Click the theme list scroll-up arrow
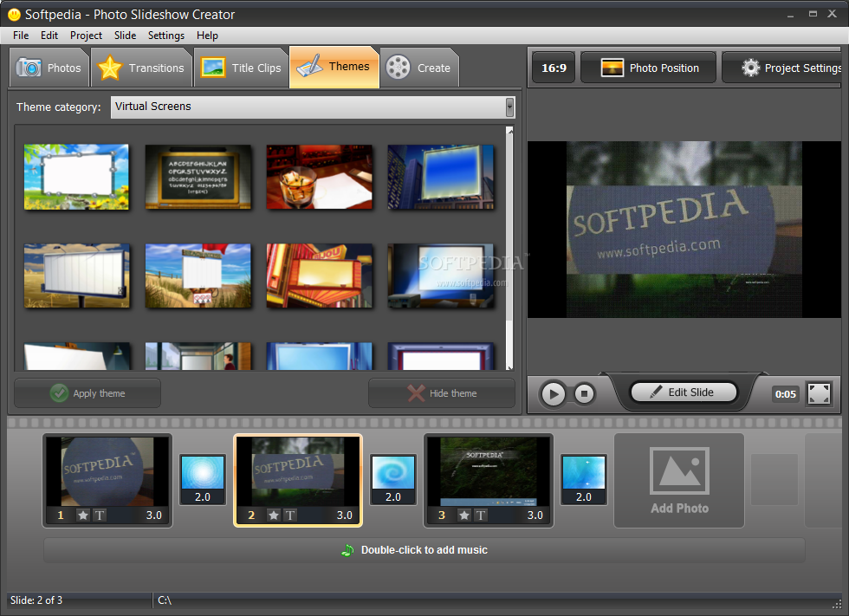 (509, 131)
